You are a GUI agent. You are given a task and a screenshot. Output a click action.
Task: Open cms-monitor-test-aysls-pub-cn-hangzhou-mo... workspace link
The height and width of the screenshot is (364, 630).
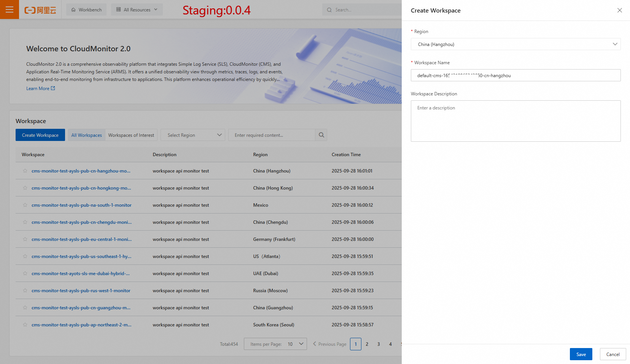81,171
